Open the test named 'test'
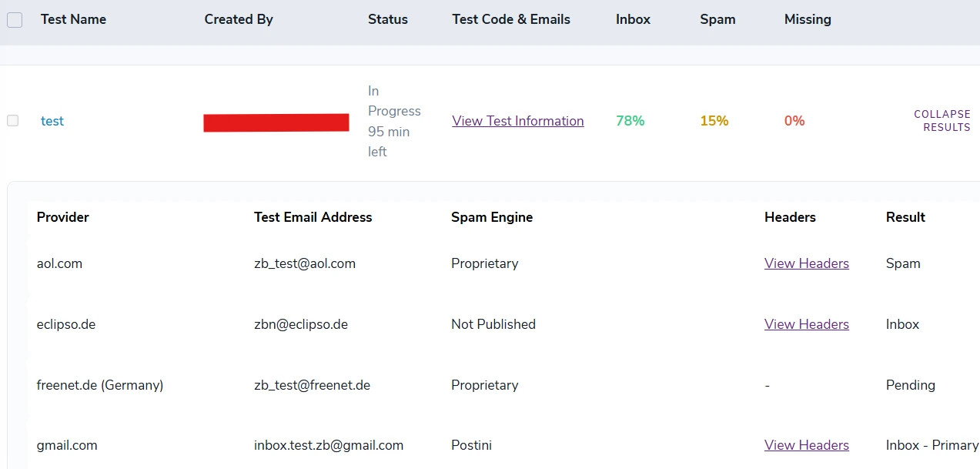Screen dimensions: 980x469 coord(52,121)
